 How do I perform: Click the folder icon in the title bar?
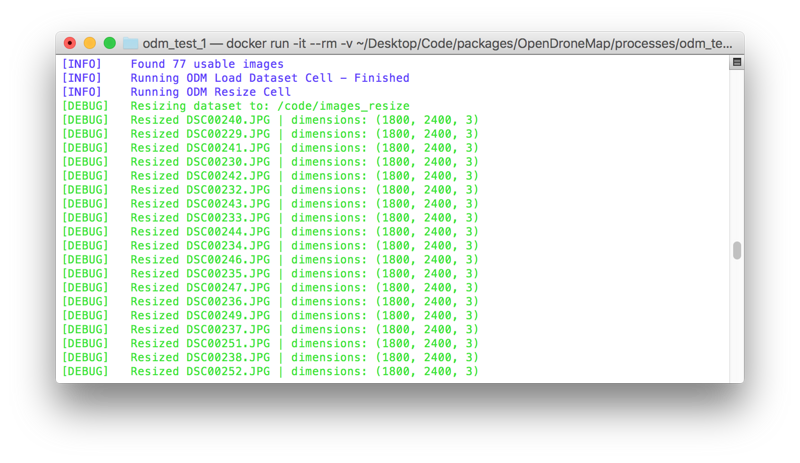[131, 43]
